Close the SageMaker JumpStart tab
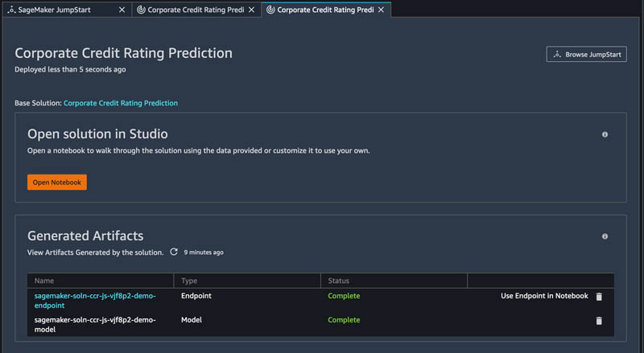The image size is (644, 353). coord(122,10)
